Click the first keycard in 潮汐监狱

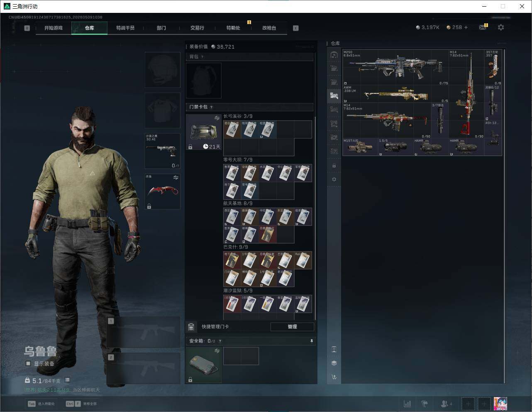point(232,304)
